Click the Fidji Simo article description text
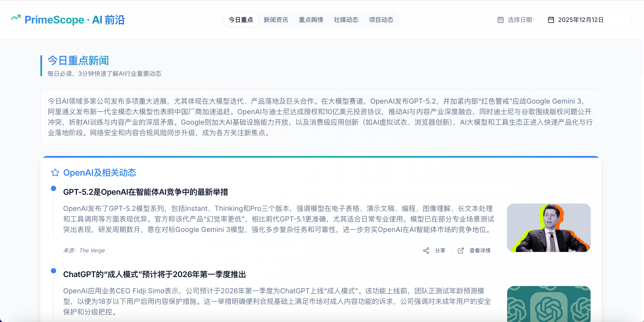 [x=277, y=301]
